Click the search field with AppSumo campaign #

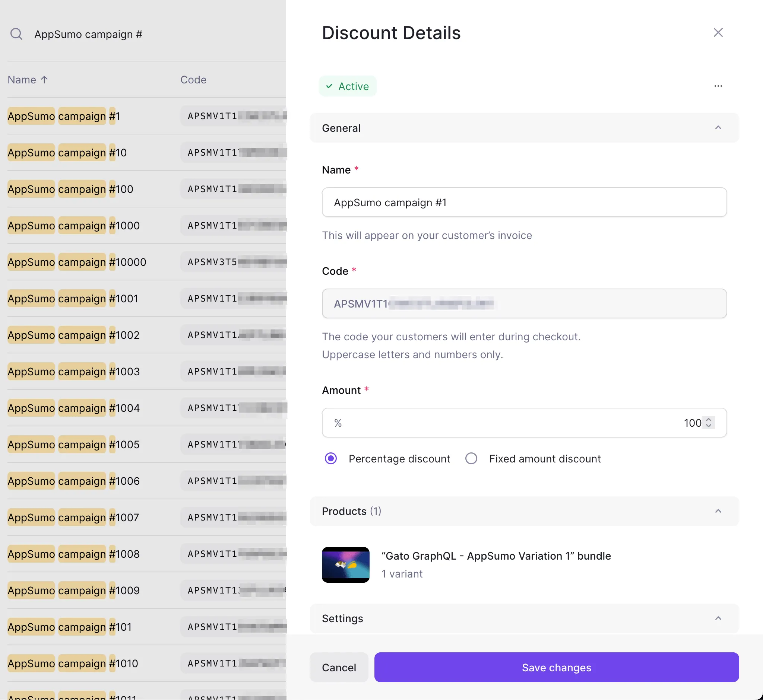click(x=88, y=34)
